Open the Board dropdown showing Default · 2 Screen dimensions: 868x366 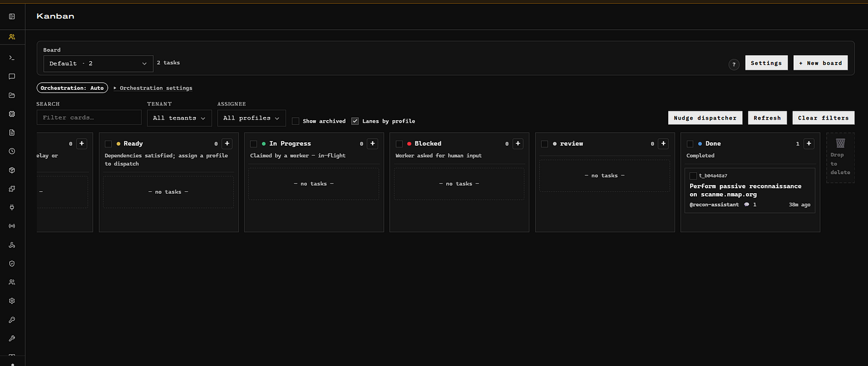98,63
